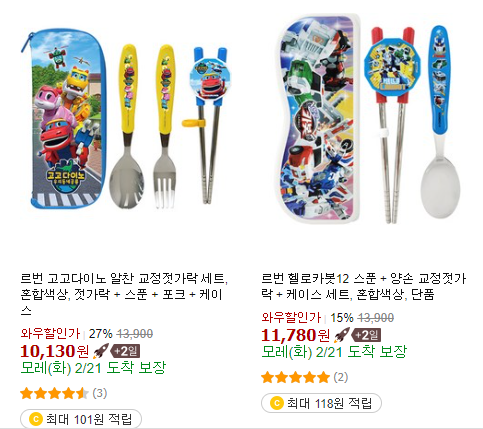Click the 10,130원 sale price
The height and width of the screenshot is (429, 483).
click(55, 351)
